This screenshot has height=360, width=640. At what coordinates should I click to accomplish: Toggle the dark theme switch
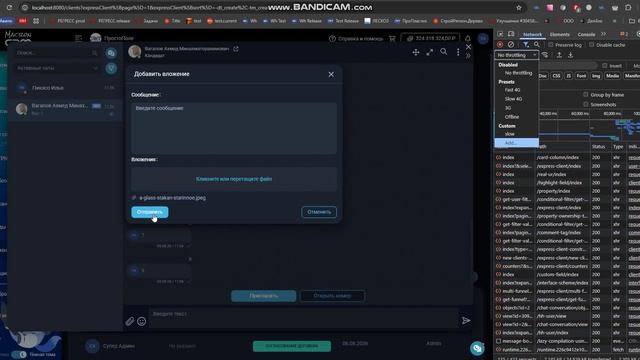pos(19,354)
